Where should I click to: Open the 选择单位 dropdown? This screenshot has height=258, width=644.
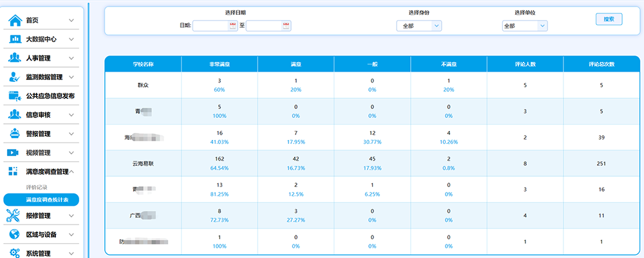[x=524, y=26]
